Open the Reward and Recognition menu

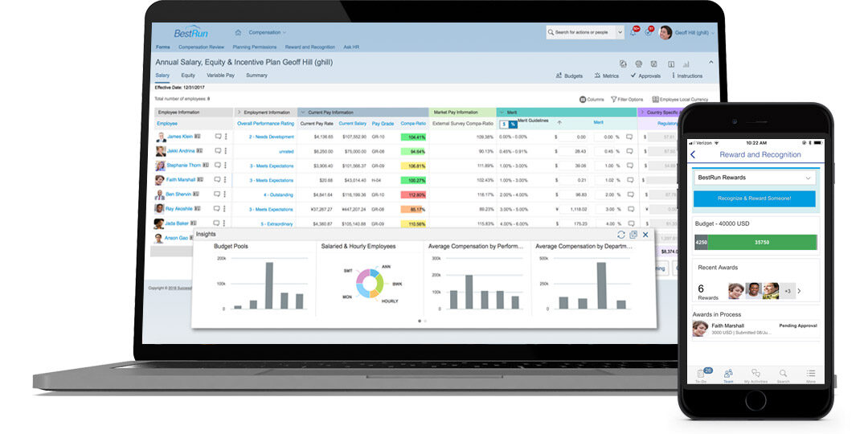coord(309,47)
